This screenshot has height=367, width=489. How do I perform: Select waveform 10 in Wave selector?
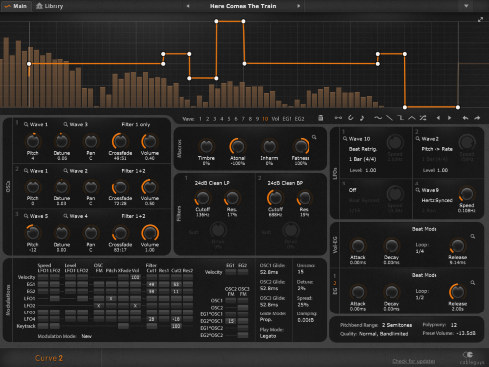(265, 119)
